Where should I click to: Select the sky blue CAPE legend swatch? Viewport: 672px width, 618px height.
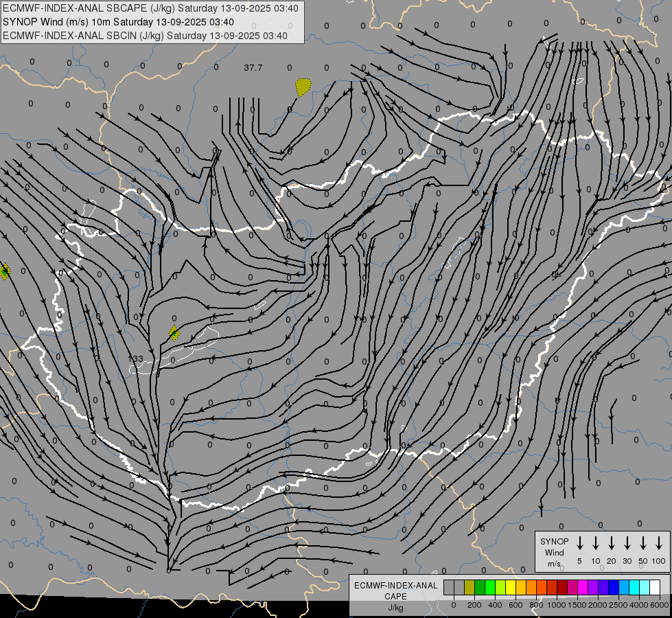624,587
